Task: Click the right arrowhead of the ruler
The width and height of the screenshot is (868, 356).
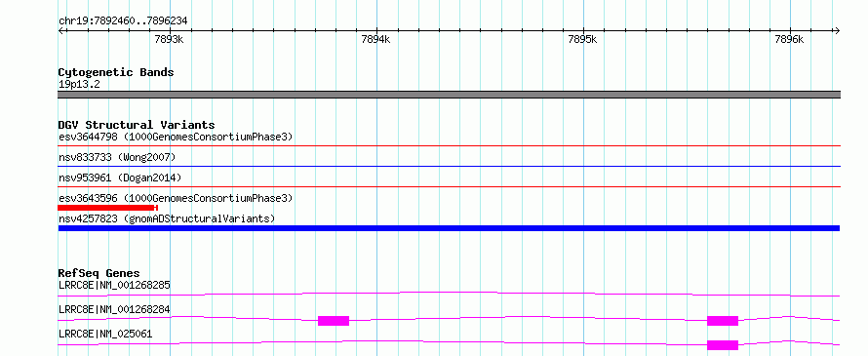Action: [x=837, y=30]
